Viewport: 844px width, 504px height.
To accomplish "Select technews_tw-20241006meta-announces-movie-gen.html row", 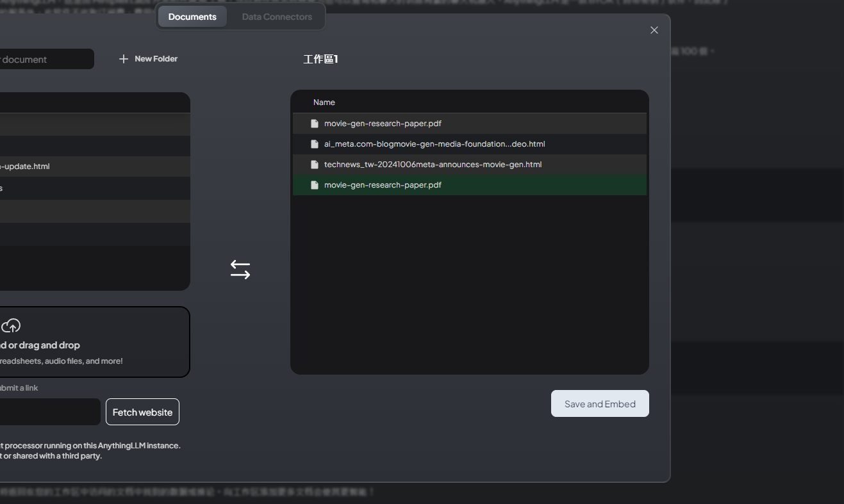I will coord(470,165).
